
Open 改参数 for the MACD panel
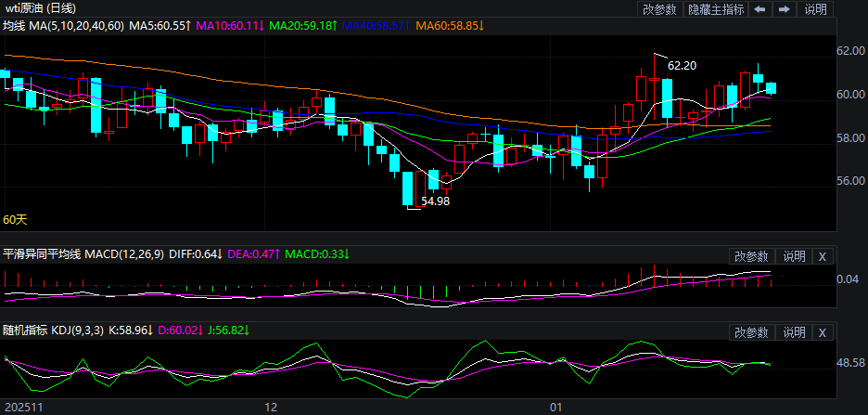click(751, 256)
